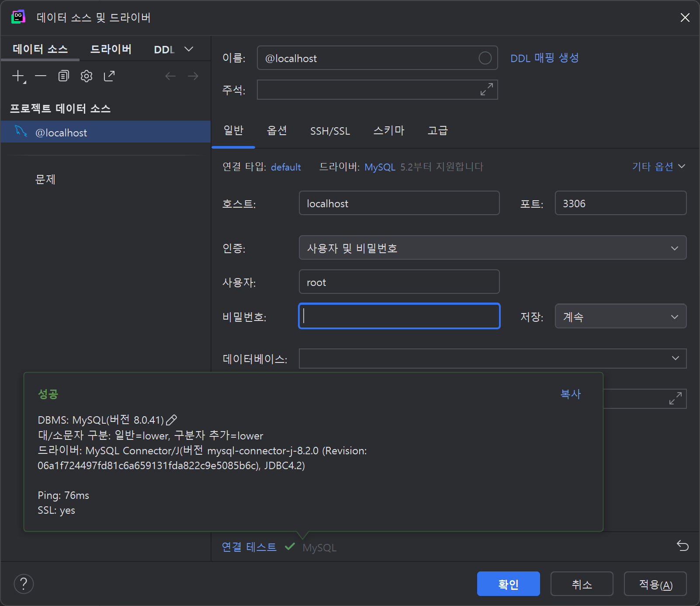Viewport: 700px width, 606px height.
Task: Click the 성공 success heading
Action: [48, 394]
